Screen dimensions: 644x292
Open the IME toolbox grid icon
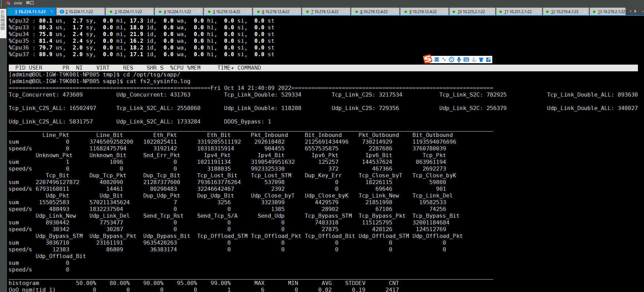click(489, 60)
